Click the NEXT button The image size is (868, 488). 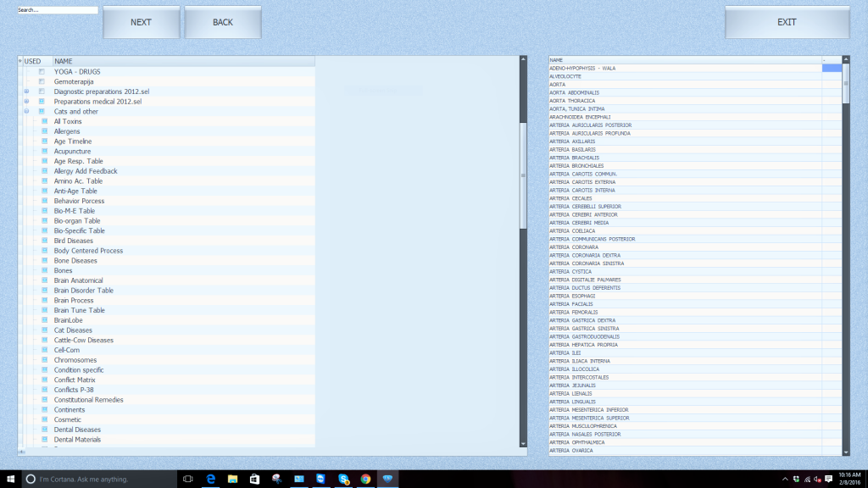tap(141, 22)
